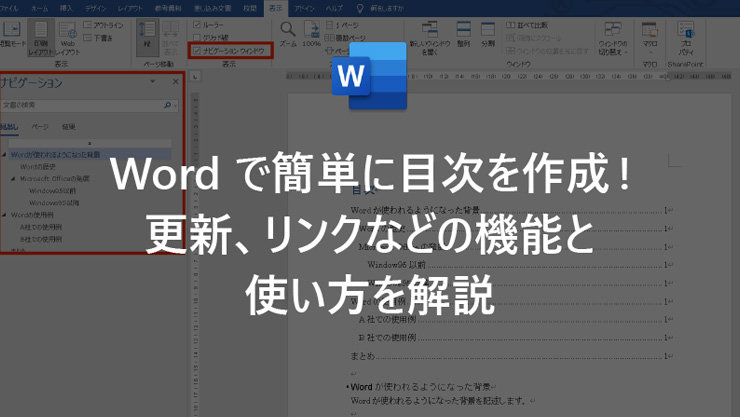This screenshot has height=417, width=740.
Task: Click the tab selector at ruler corner
Action: click(x=195, y=76)
